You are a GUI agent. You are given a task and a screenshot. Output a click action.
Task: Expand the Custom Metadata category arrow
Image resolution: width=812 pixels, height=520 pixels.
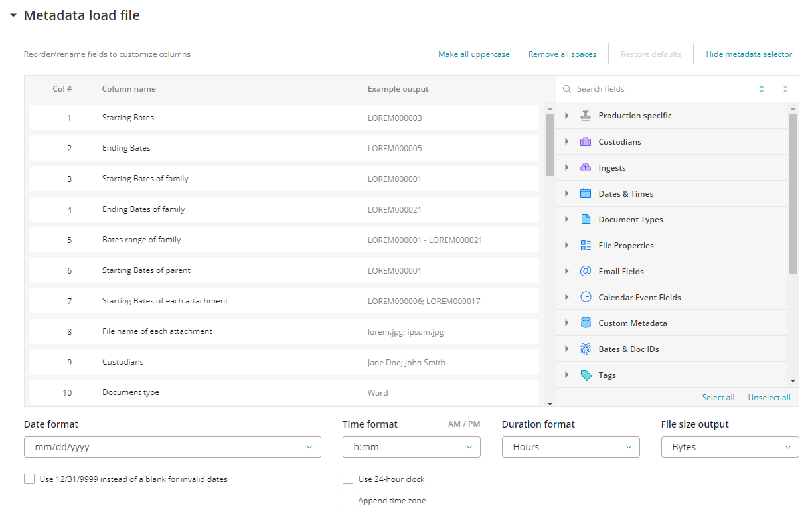tap(566, 323)
